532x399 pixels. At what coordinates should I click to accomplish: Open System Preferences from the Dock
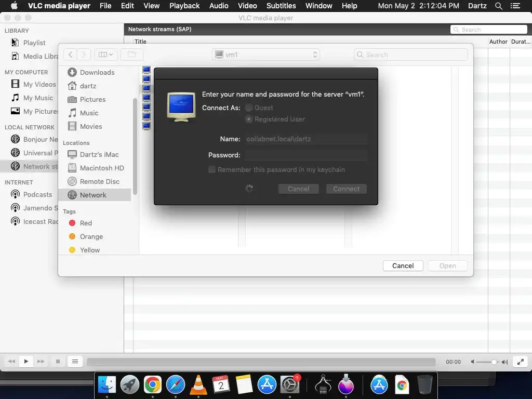pyautogui.click(x=289, y=385)
